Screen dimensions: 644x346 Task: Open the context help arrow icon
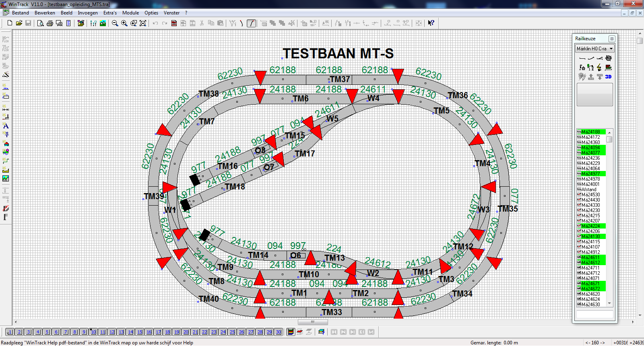[431, 23]
